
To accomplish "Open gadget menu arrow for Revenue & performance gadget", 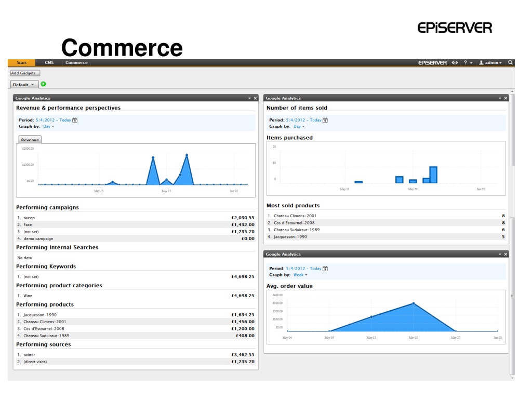I will (249, 98).
